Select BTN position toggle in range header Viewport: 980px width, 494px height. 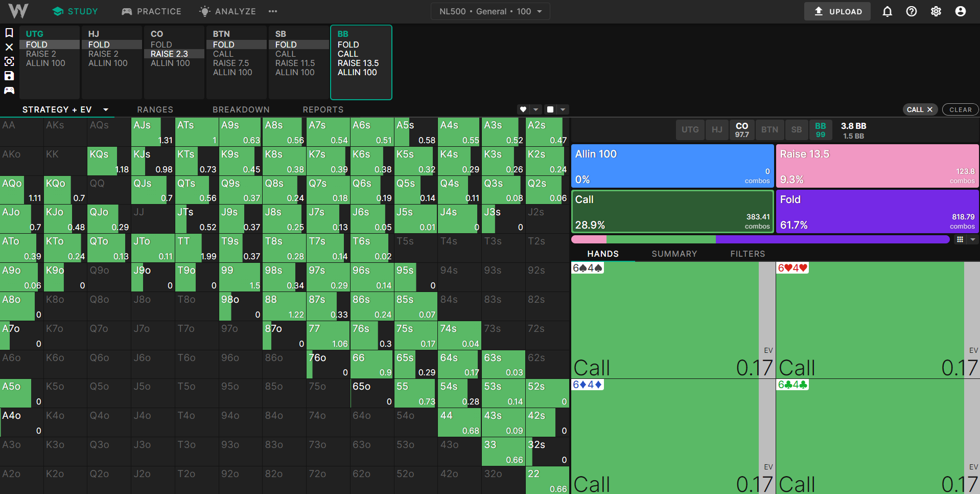tap(769, 130)
